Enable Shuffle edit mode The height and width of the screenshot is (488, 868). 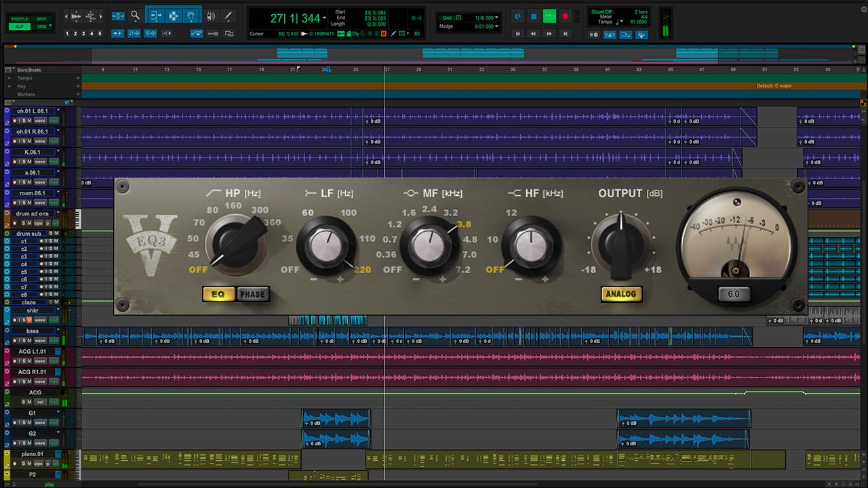click(20, 19)
